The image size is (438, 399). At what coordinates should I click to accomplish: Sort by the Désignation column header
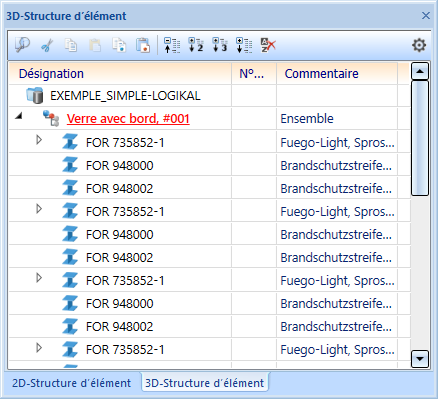point(120,73)
